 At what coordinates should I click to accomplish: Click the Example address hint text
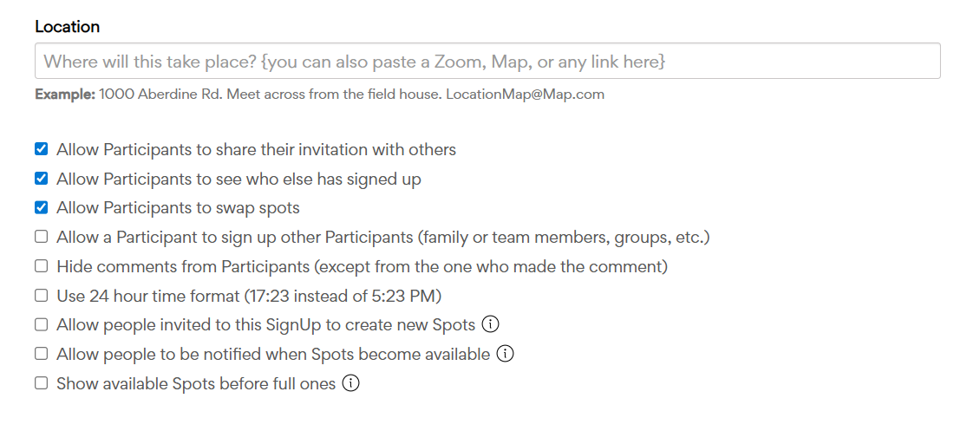(x=319, y=95)
